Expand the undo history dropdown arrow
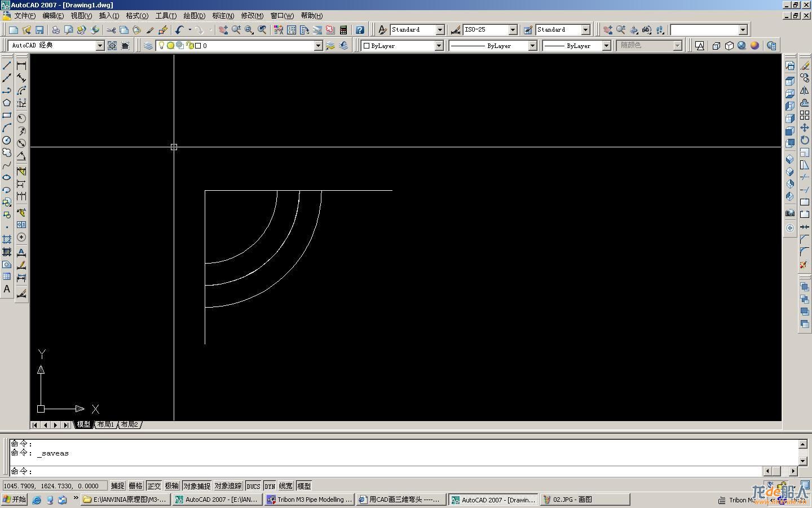This screenshot has width=812, height=508. pyautogui.click(x=189, y=30)
